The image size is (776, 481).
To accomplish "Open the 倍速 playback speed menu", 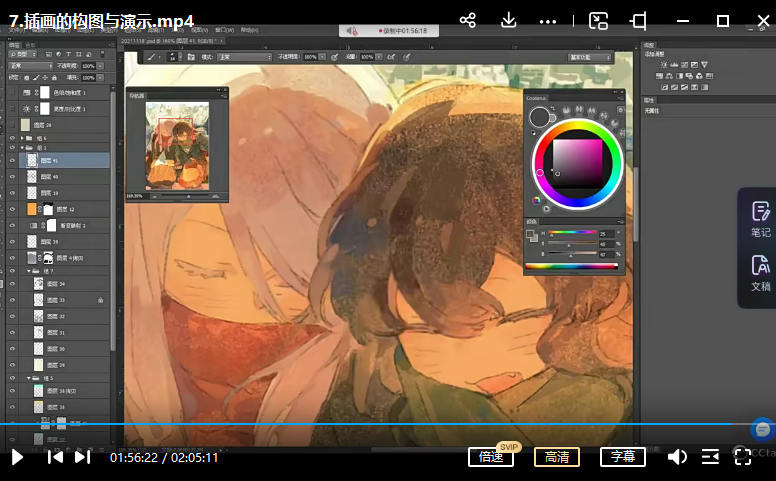I will [x=490, y=457].
